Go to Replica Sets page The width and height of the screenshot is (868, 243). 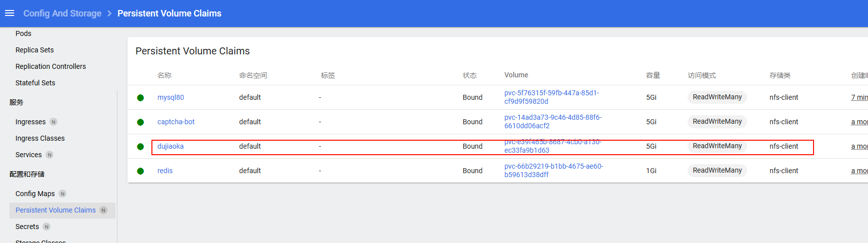pos(34,50)
